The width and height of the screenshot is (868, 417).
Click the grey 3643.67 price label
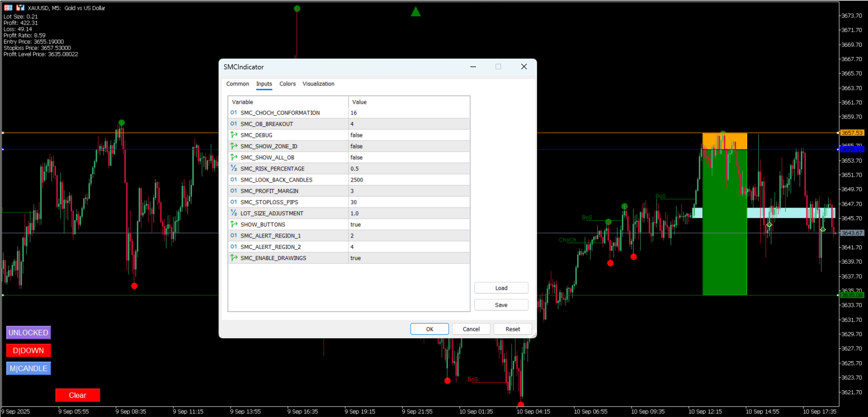[852, 233]
